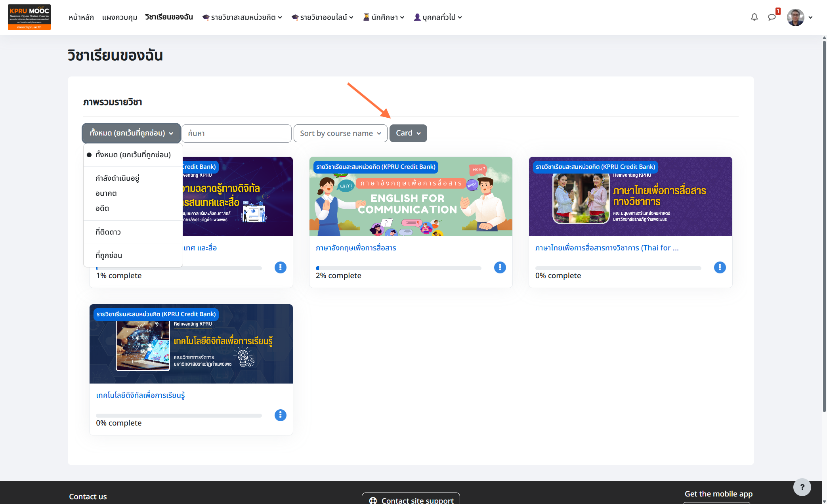The image size is (827, 504).
Task: Go to the หน้าหลัก nav item
Action: [x=81, y=17]
